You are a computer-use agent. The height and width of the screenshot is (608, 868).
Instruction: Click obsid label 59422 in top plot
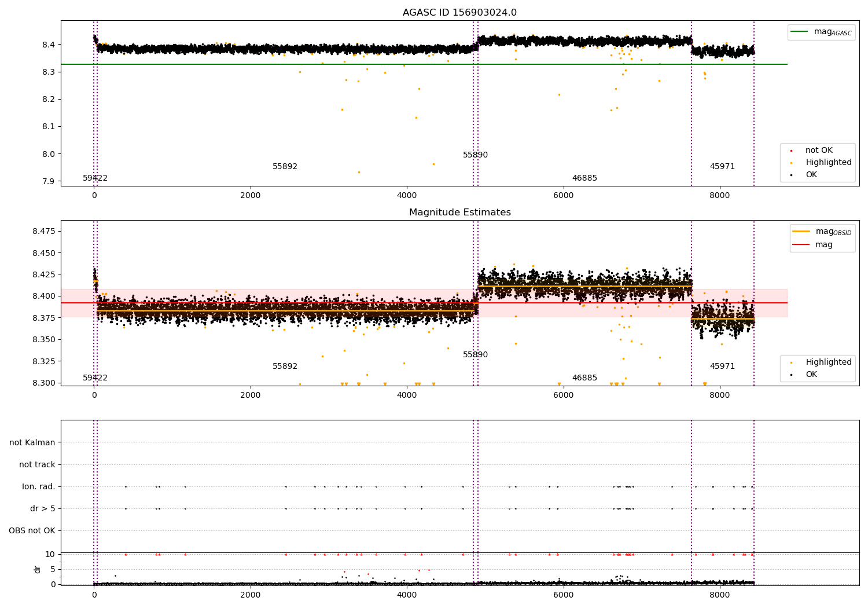pos(95,178)
